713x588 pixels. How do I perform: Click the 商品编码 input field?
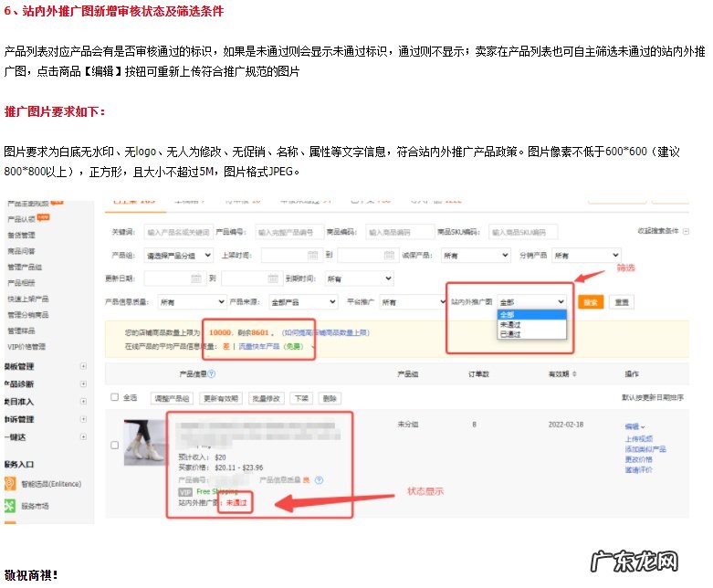(x=400, y=232)
